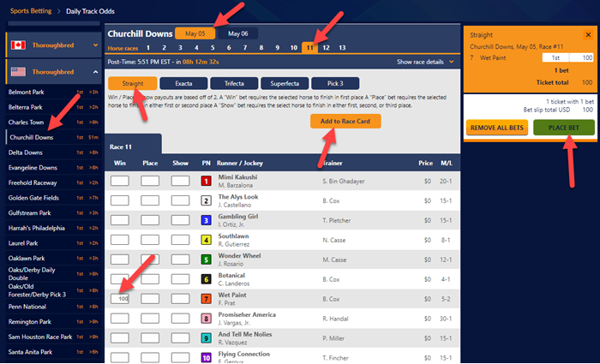Select the Exacta bet type
Screen dimensions: 600x364
pos(183,83)
